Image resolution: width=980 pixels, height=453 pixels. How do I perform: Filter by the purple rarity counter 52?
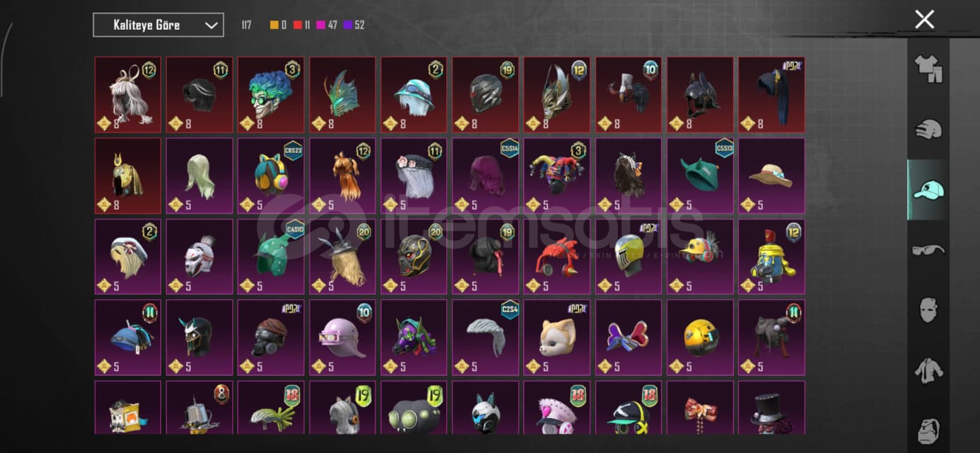pyautogui.click(x=354, y=25)
